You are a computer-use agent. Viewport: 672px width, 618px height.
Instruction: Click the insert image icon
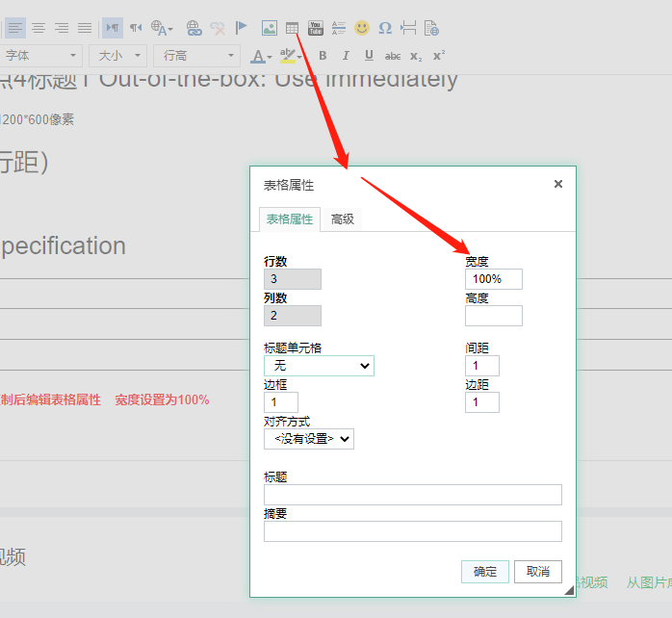tap(270, 28)
